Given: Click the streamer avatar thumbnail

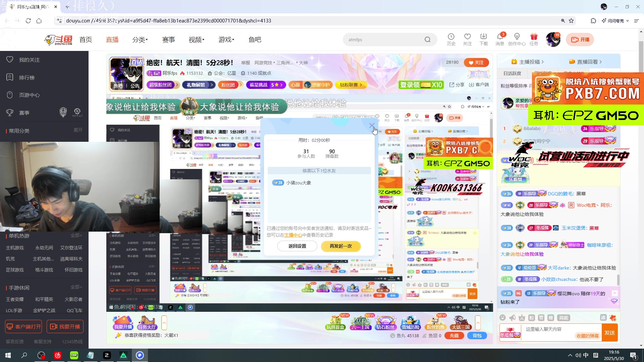Looking at the screenshot, I should (127, 74).
